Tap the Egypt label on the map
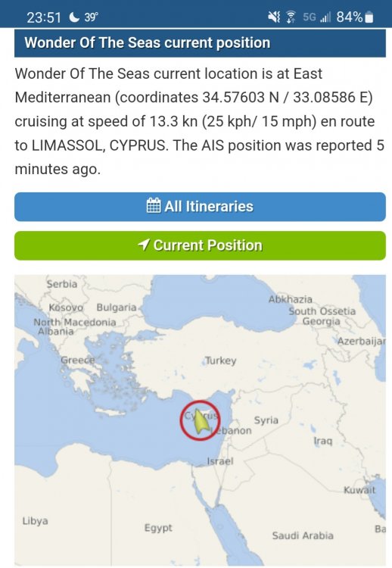This screenshot has width=392, height=568. point(158,528)
